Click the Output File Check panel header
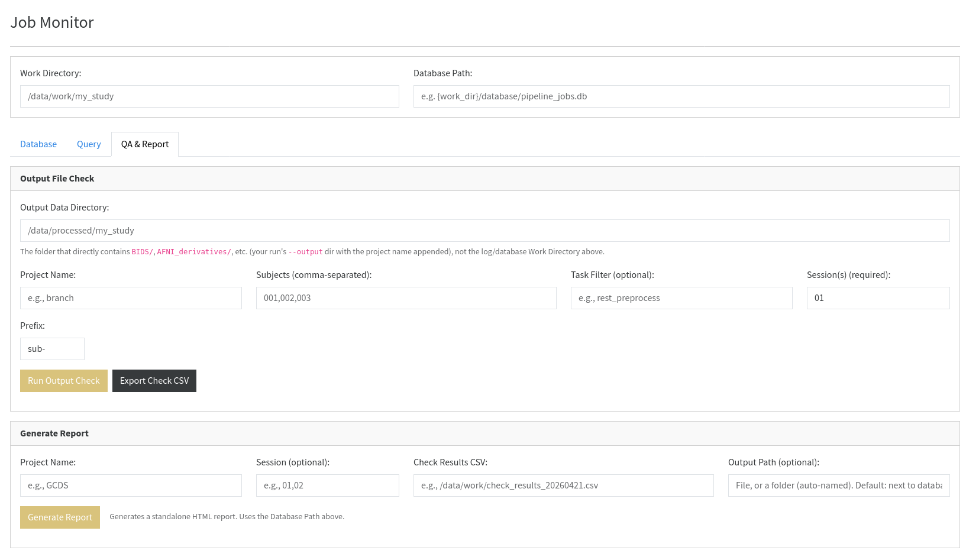Image resolution: width=979 pixels, height=560 pixels. (x=485, y=179)
